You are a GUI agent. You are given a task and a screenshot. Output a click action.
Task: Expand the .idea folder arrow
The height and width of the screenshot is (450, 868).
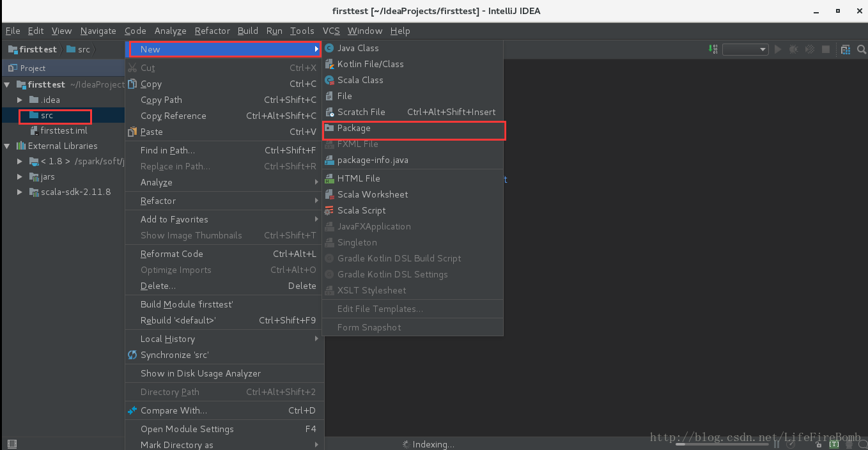pyautogui.click(x=20, y=100)
